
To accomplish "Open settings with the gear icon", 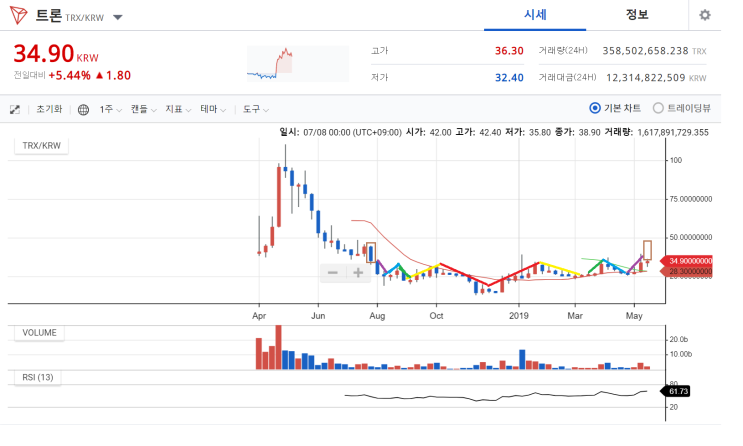I will 705,15.
